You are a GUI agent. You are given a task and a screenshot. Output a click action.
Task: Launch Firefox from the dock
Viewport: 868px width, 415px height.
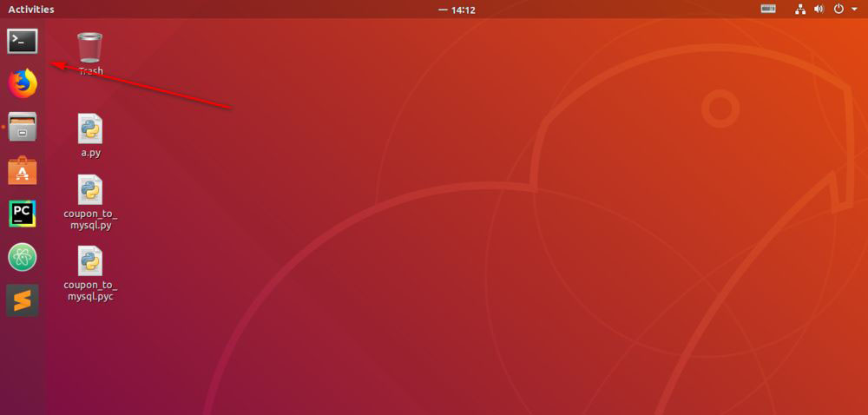tap(23, 84)
